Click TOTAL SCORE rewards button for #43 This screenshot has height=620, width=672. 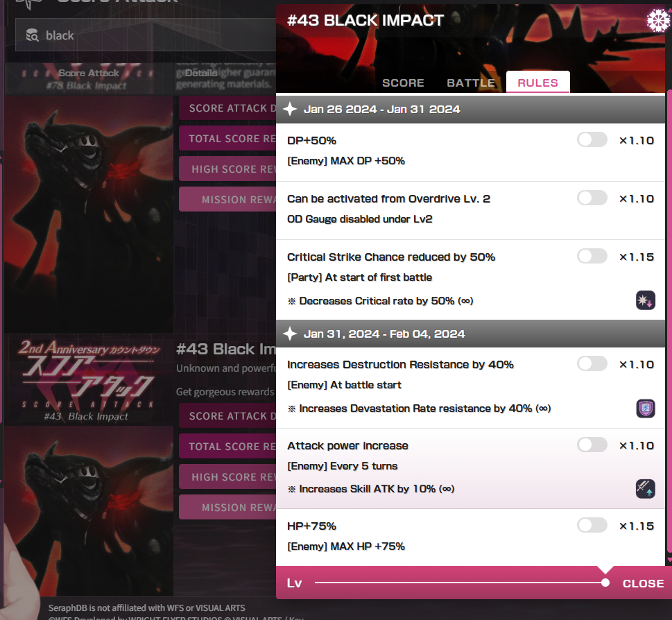click(x=227, y=447)
